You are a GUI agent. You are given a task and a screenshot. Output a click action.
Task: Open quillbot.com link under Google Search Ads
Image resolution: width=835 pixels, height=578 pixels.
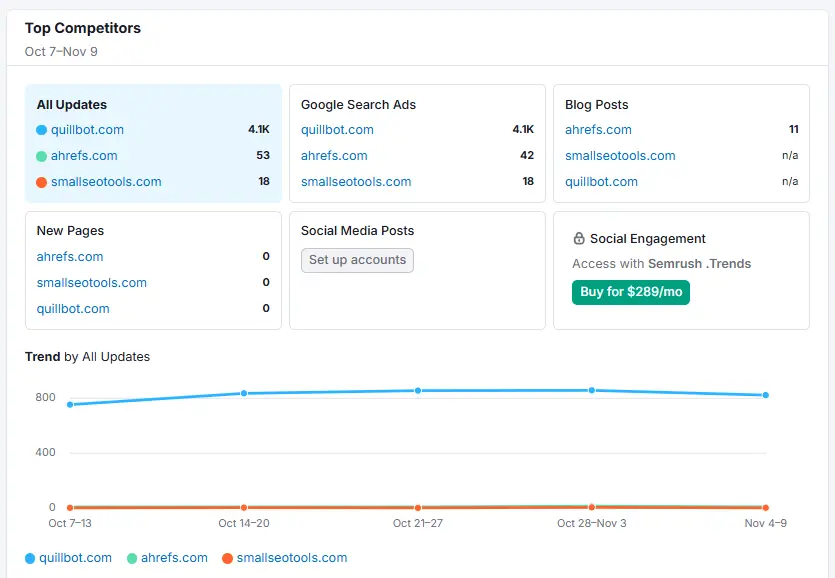pyautogui.click(x=337, y=130)
